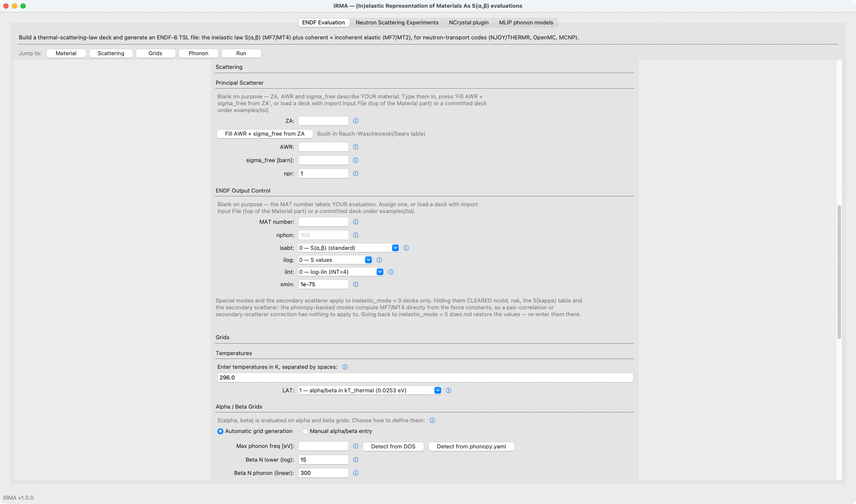Image resolution: width=856 pixels, height=504 pixels.
Task: Click the Beta N phonon (linear) field
Action: 324,473
